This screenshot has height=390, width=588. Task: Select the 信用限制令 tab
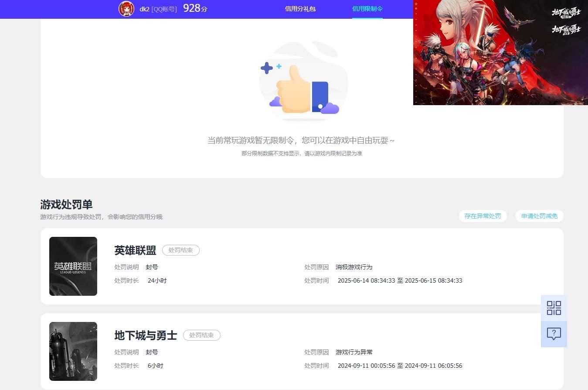click(367, 9)
